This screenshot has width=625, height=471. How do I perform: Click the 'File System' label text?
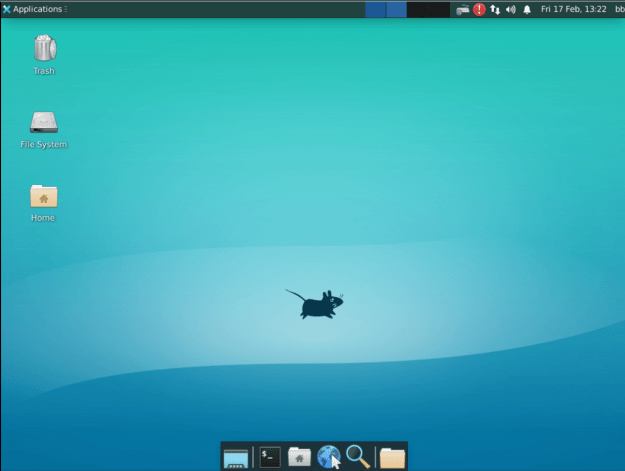pyautogui.click(x=44, y=144)
